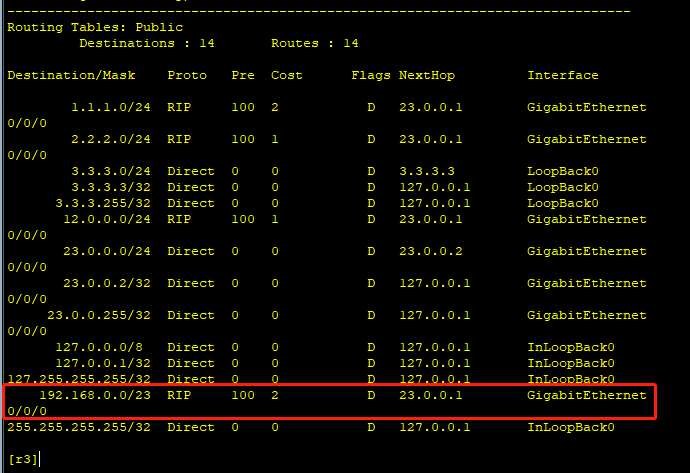Click the Destination/Mask column header
Image resolution: width=690 pixels, height=473 pixels.
(71, 75)
